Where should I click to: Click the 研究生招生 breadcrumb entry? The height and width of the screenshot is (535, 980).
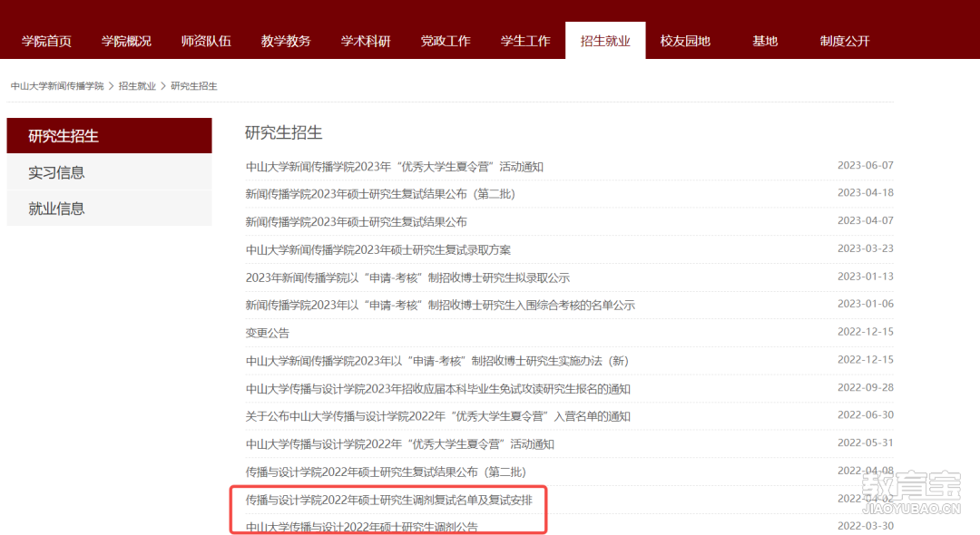click(194, 86)
